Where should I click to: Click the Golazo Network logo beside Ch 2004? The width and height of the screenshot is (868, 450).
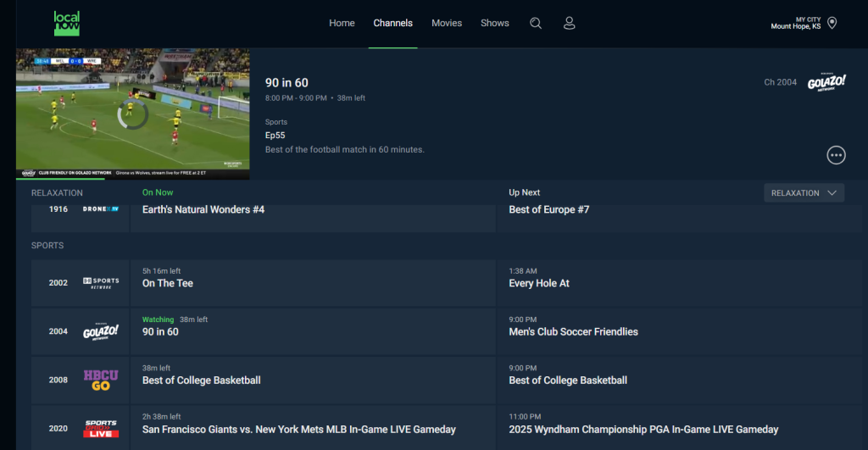click(826, 82)
